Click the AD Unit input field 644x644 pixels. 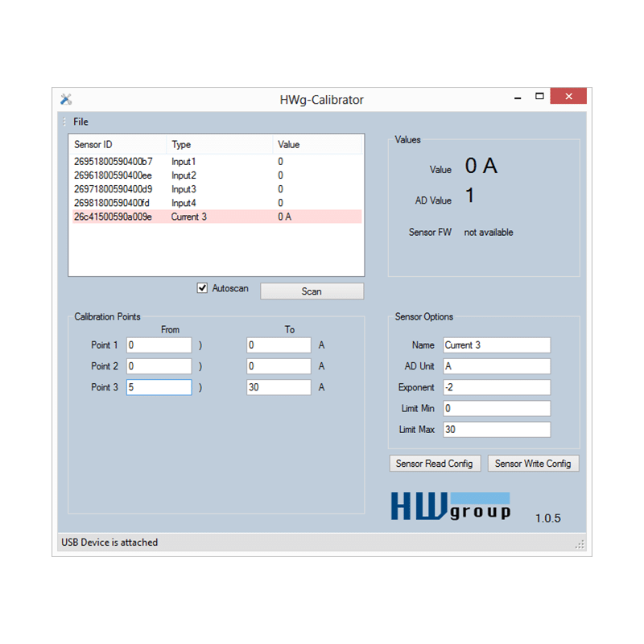point(497,366)
